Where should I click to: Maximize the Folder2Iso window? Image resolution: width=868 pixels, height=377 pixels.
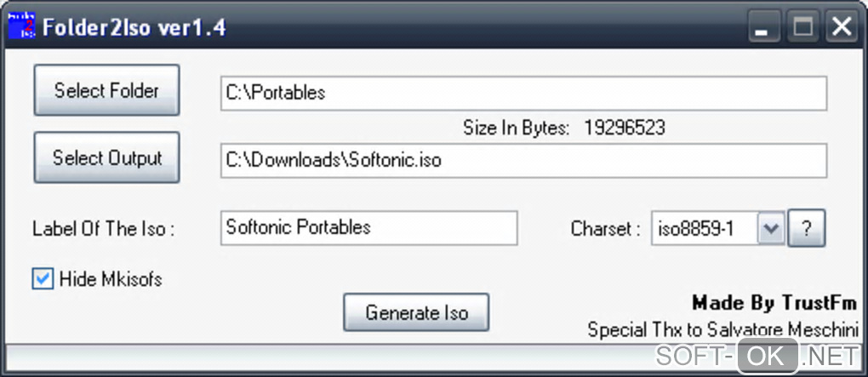click(802, 27)
